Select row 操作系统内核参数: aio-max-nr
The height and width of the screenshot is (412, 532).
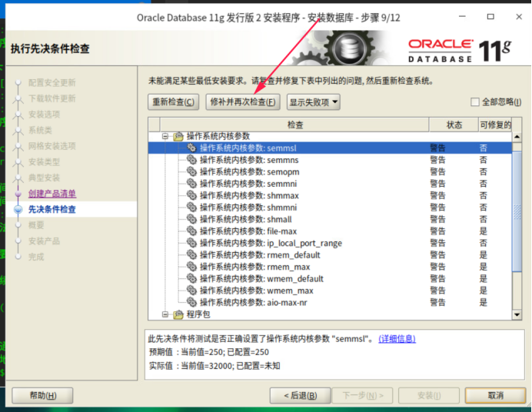click(x=330, y=302)
